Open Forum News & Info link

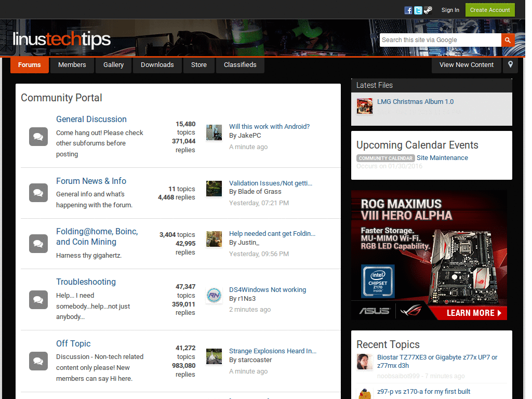(x=91, y=181)
